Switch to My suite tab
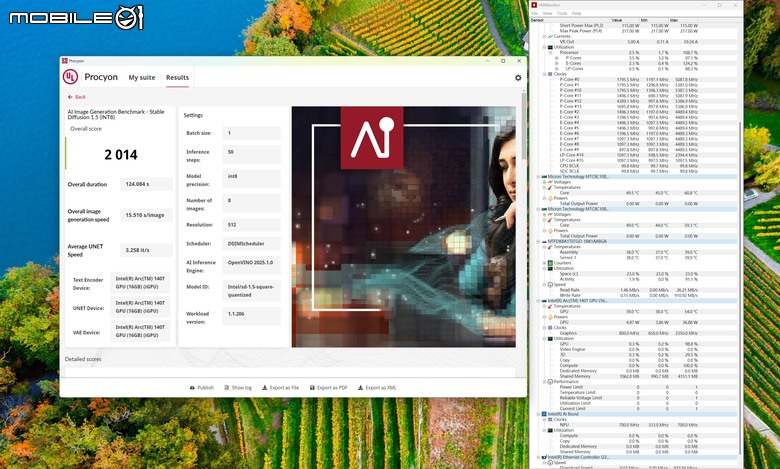The height and width of the screenshot is (469, 780). click(x=142, y=78)
